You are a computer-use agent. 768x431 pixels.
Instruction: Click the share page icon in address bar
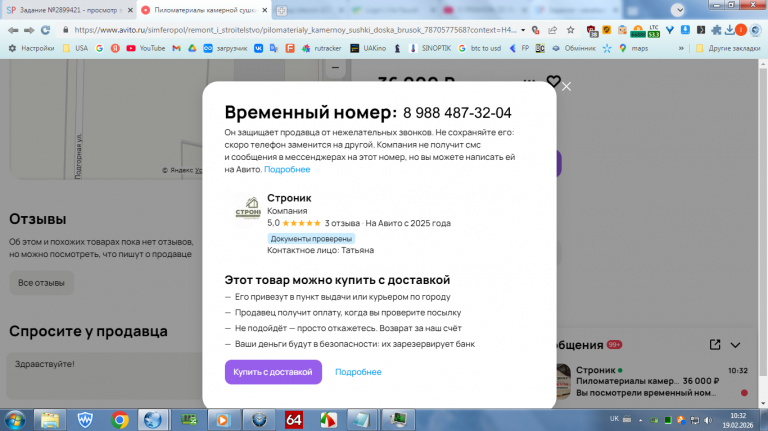552,30
